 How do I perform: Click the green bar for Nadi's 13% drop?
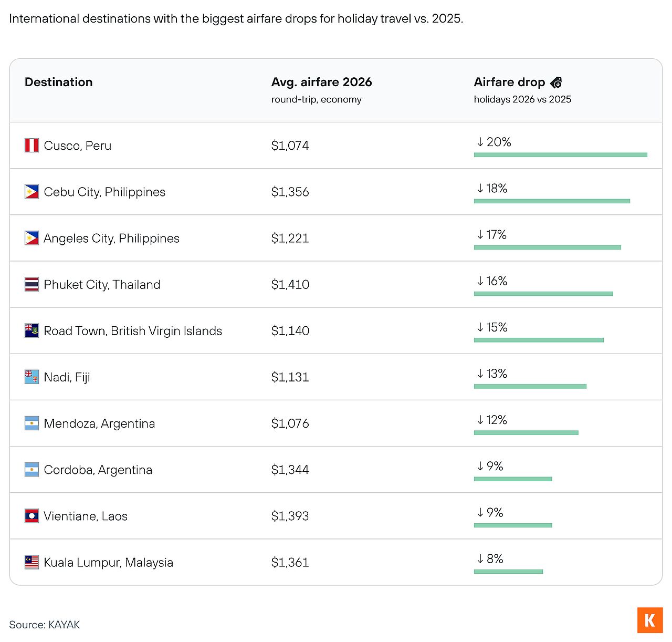pos(530,386)
